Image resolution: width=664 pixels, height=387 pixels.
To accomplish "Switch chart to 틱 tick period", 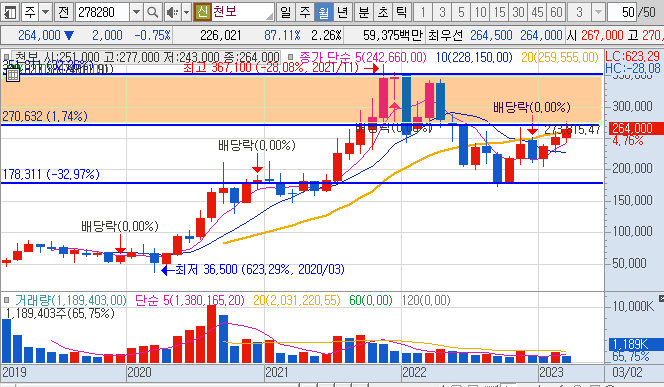I will pyautogui.click(x=401, y=13).
